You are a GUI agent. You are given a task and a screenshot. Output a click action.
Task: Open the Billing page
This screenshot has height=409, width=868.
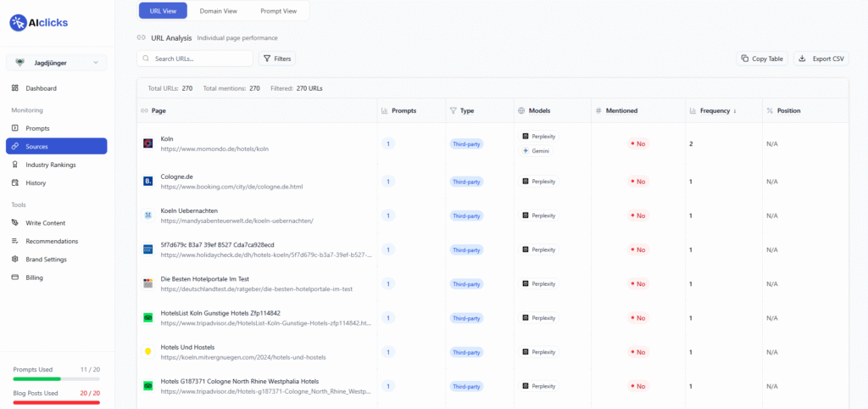coord(34,277)
